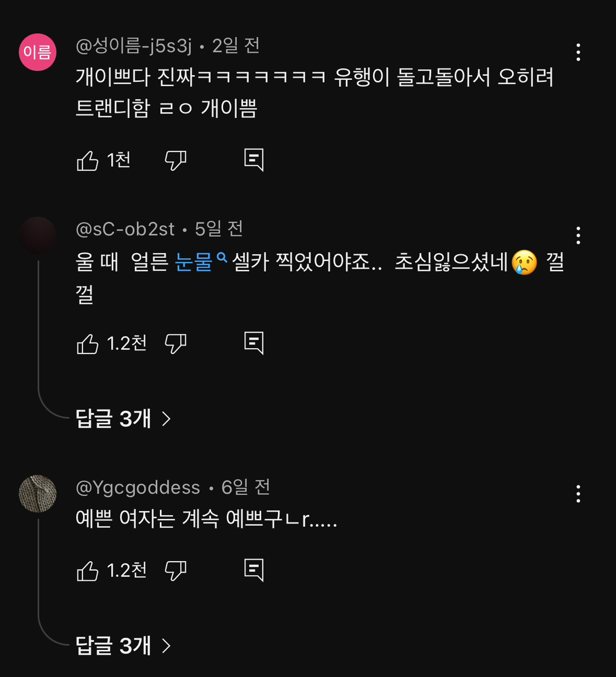Open more options for @성이름-j5s3j comment
The height and width of the screenshot is (677, 616).
pyautogui.click(x=577, y=52)
